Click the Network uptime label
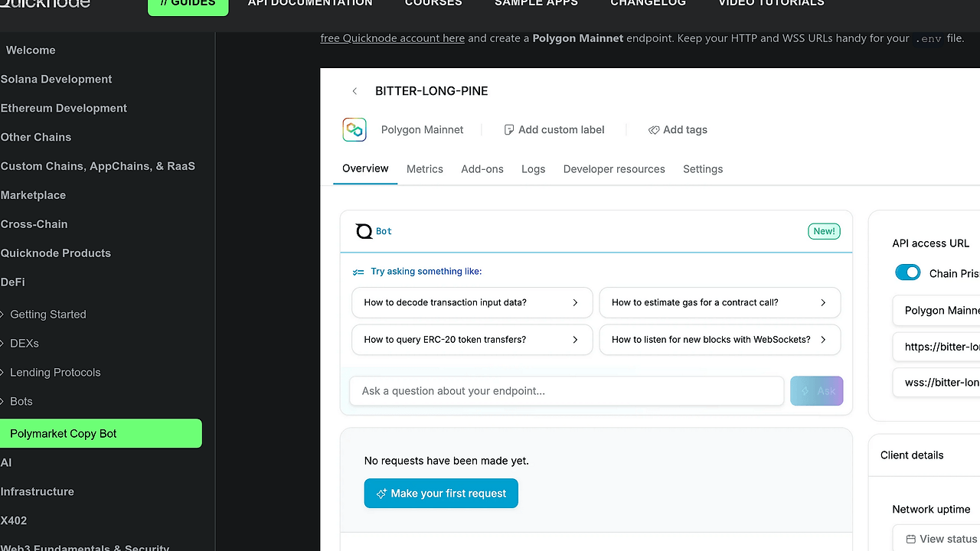The image size is (980, 551). 931,510
